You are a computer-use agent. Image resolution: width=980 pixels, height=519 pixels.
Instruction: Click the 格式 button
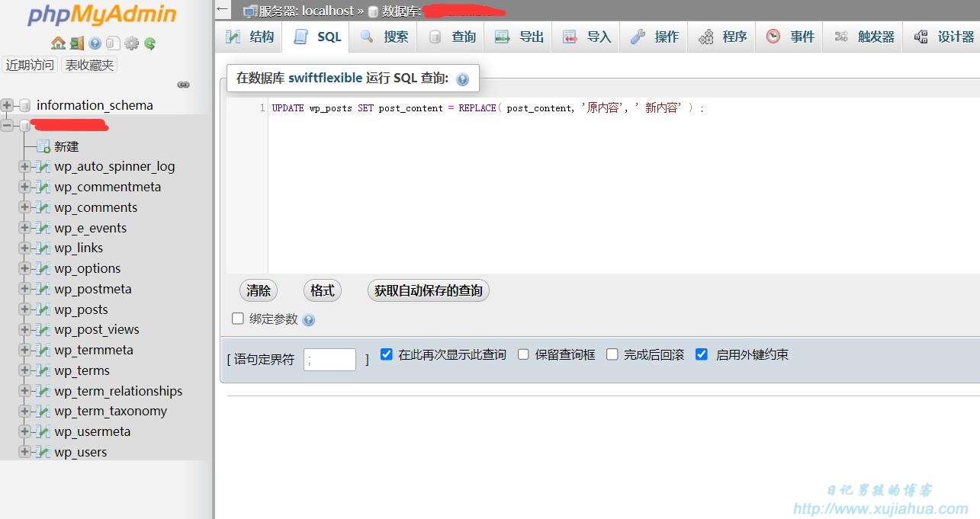coord(323,290)
